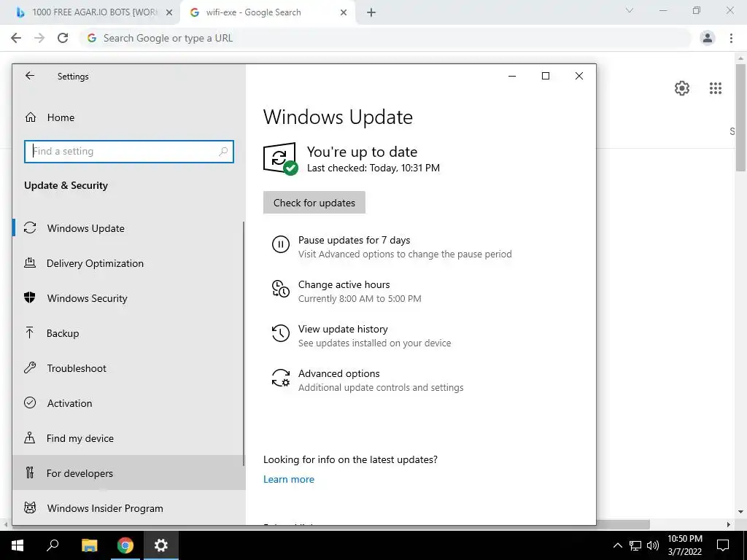This screenshot has height=560, width=747.
Task: Reload the page in Chrome
Action: click(x=63, y=38)
